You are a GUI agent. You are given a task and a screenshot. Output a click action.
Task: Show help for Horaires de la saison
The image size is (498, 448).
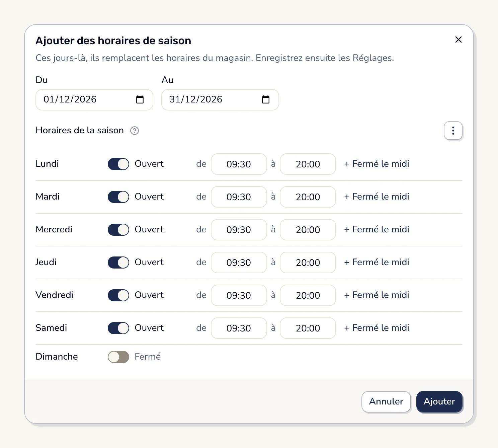coord(135,131)
